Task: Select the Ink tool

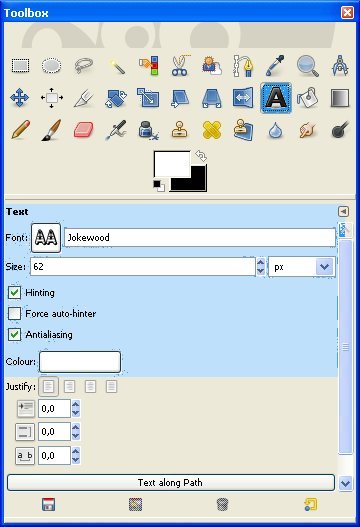Action: (x=148, y=130)
